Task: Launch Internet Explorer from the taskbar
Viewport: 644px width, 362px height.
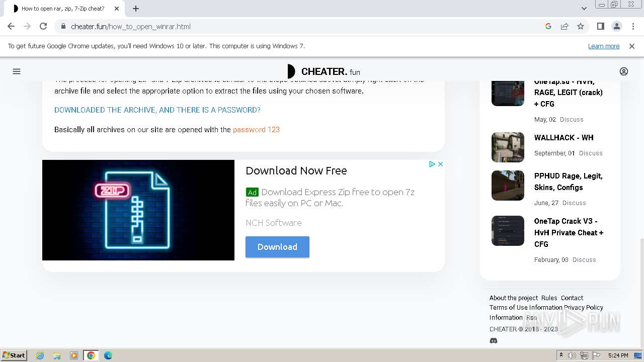Action: (40, 355)
